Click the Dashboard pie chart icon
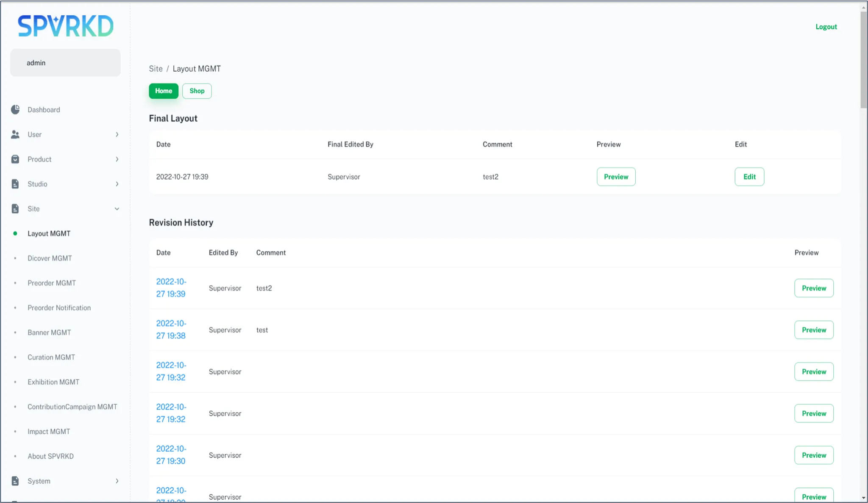The image size is (868, 503). click(x=15, y=110)
